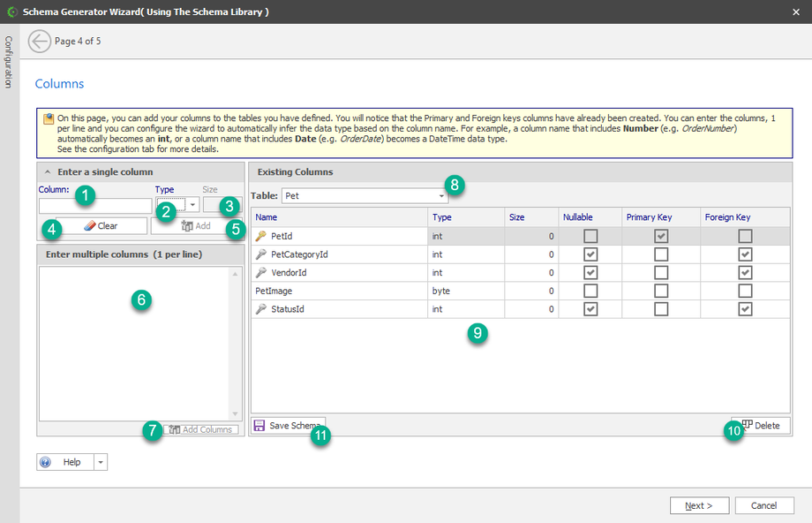Click the key icon next to StatusId

coord(260,309)
